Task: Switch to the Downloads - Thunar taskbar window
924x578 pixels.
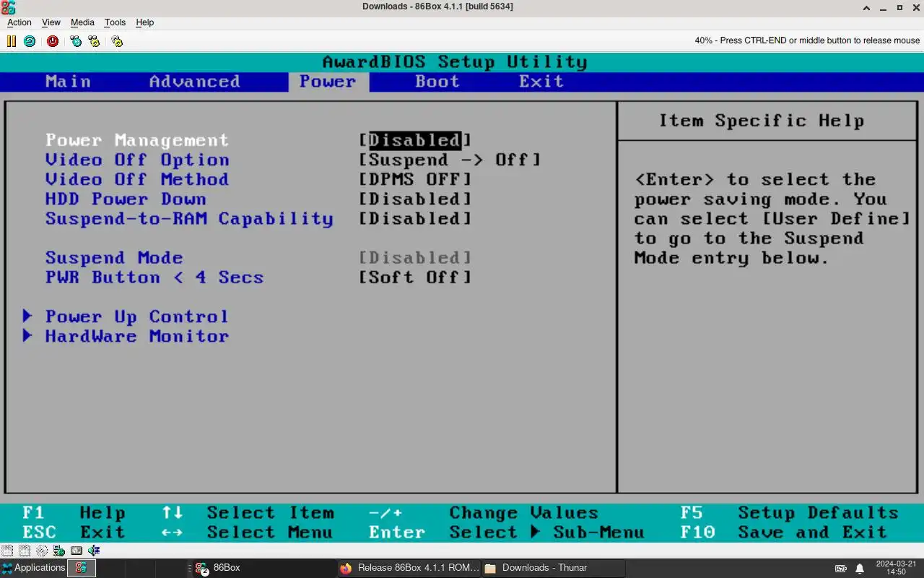Action: (553, 568)
